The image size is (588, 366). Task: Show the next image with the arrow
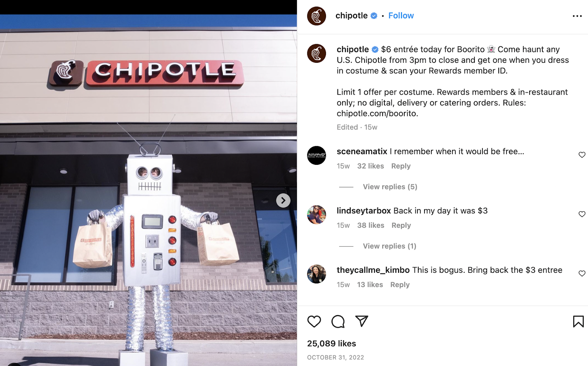click(x=283, y=200)
